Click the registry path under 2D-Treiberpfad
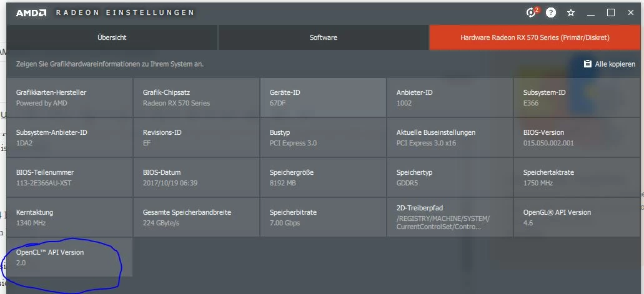The width and height of the screenshot is (644, 294). point(443,223)
